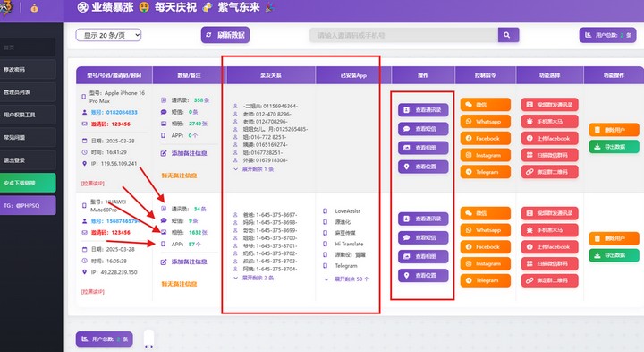
Task: Click the chat bubble icon on HUAWEI row's 查看短信
Action: click(x=407, y=237)
